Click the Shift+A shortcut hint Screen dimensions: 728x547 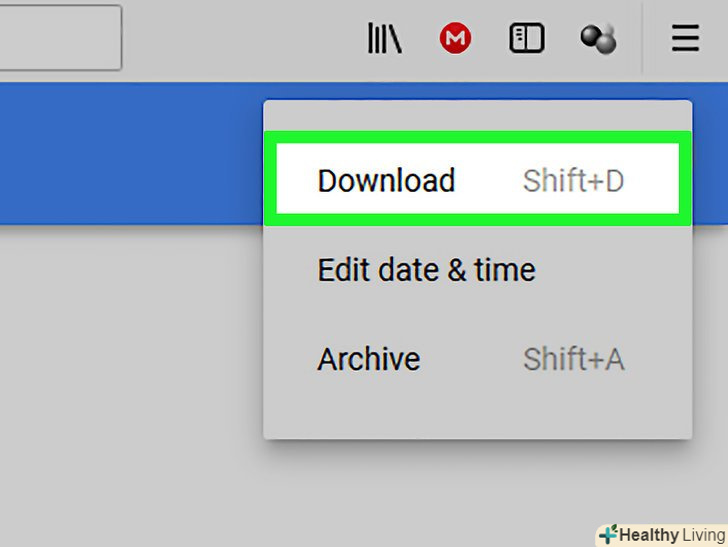pos(573,359)
